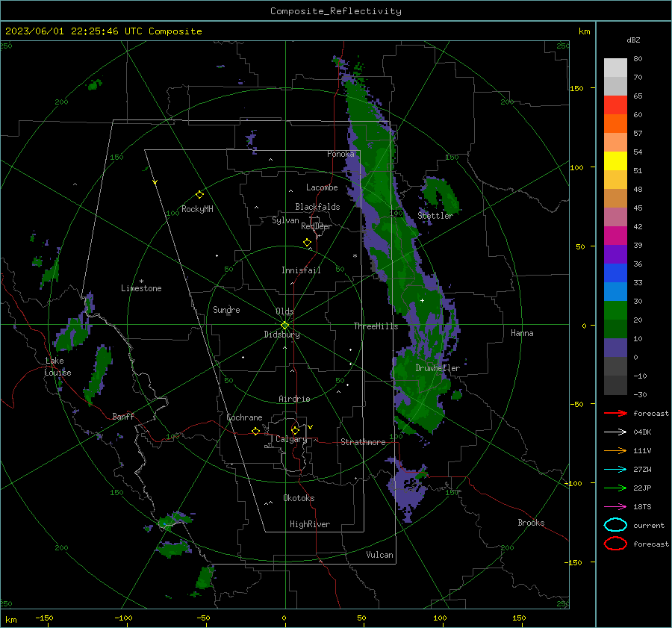
Task: Click the Brooks city label
Action: (x=531, y=523)
